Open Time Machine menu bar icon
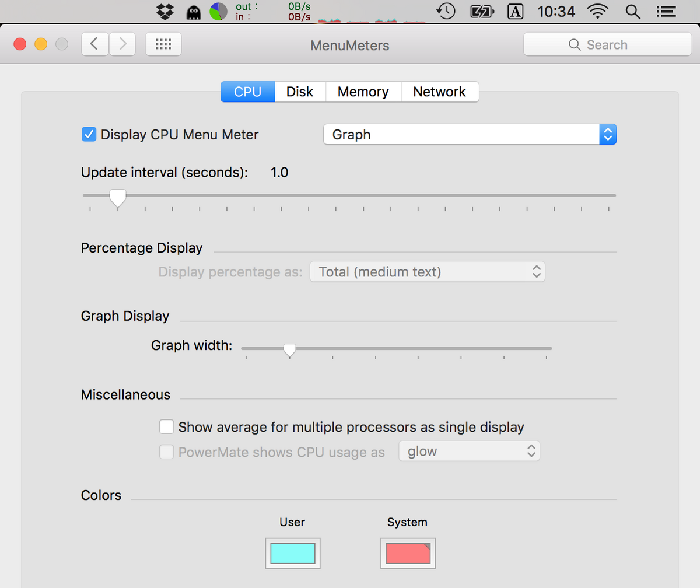This screenshot has width=700, height=588. 446,11
